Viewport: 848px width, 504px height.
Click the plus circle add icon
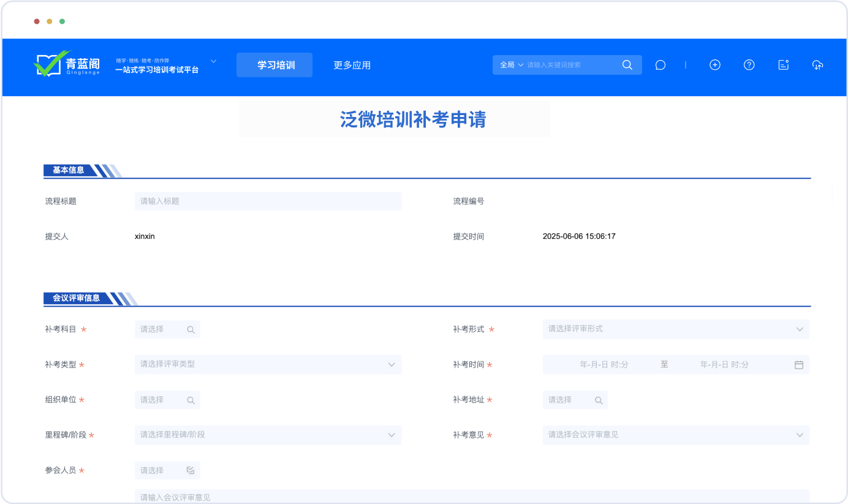pos(714,65)
